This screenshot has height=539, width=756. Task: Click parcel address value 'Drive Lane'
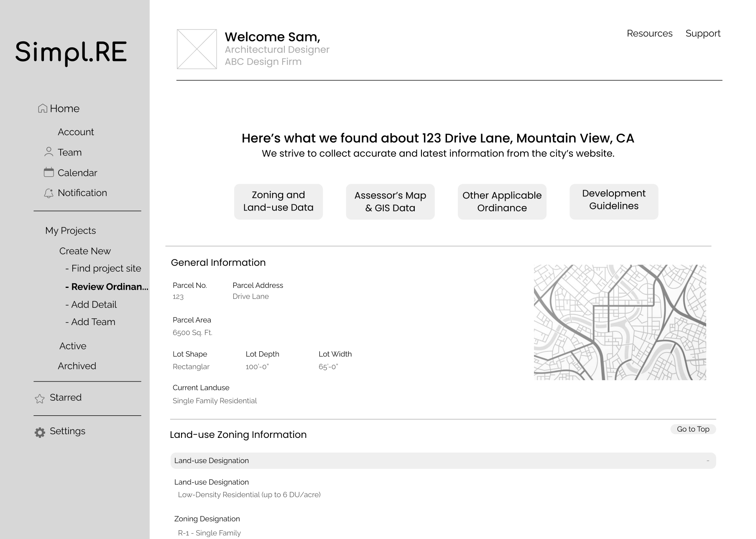[251, 296]
